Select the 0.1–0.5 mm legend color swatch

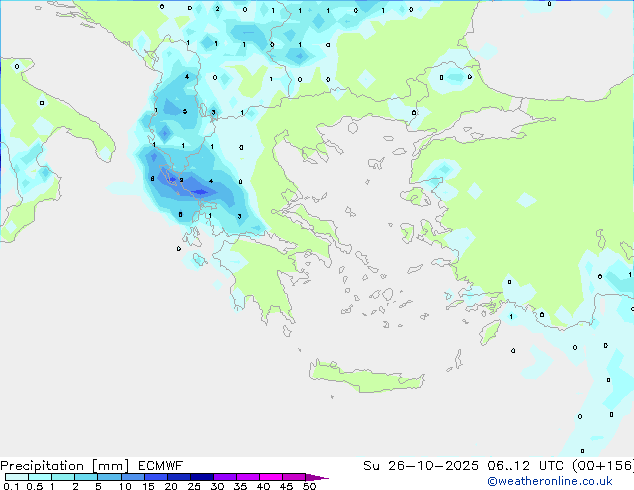pyautogui.click(x=17, y=477)
